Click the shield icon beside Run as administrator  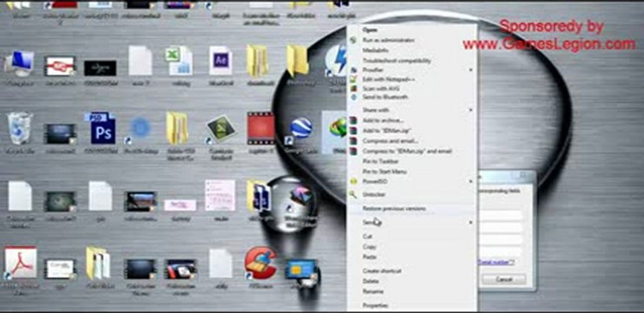[353, 40]
